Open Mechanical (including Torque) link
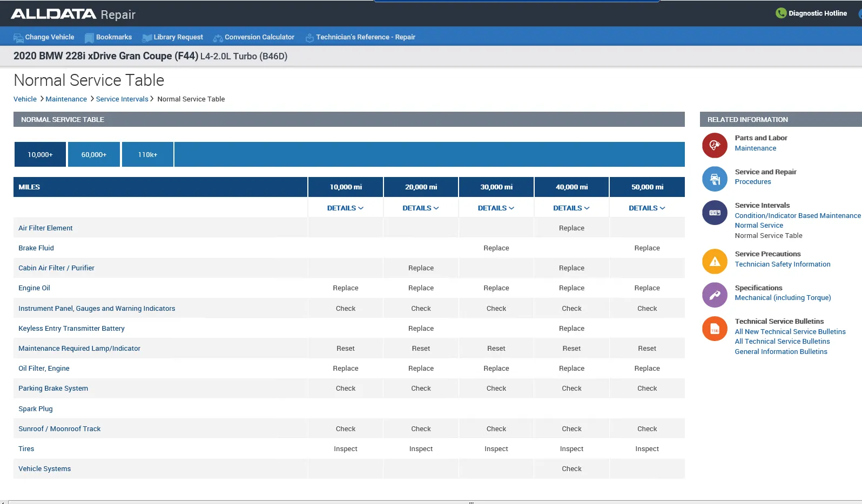The height and width of the screenshot is (504, 862). tap(783, 298)
